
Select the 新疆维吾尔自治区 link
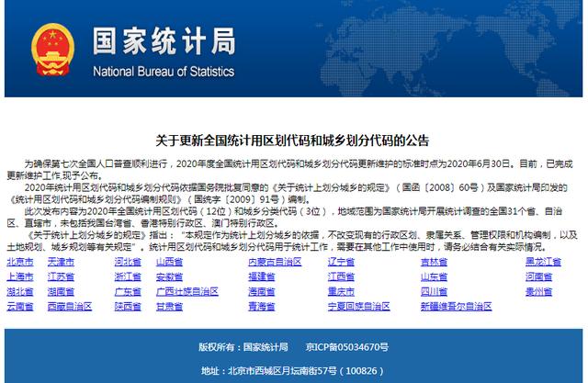point(456,307)
